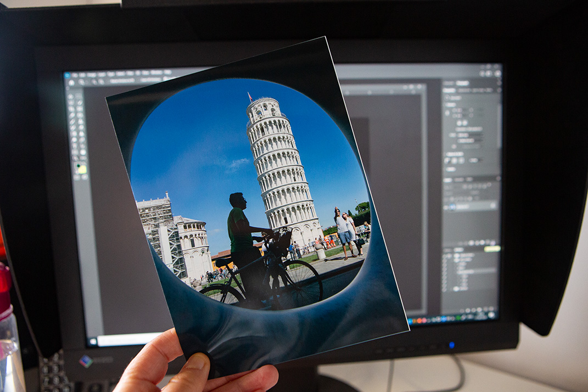
Task: Select the Zoom tool in the toolbar
Action: [x=79, y=159]
